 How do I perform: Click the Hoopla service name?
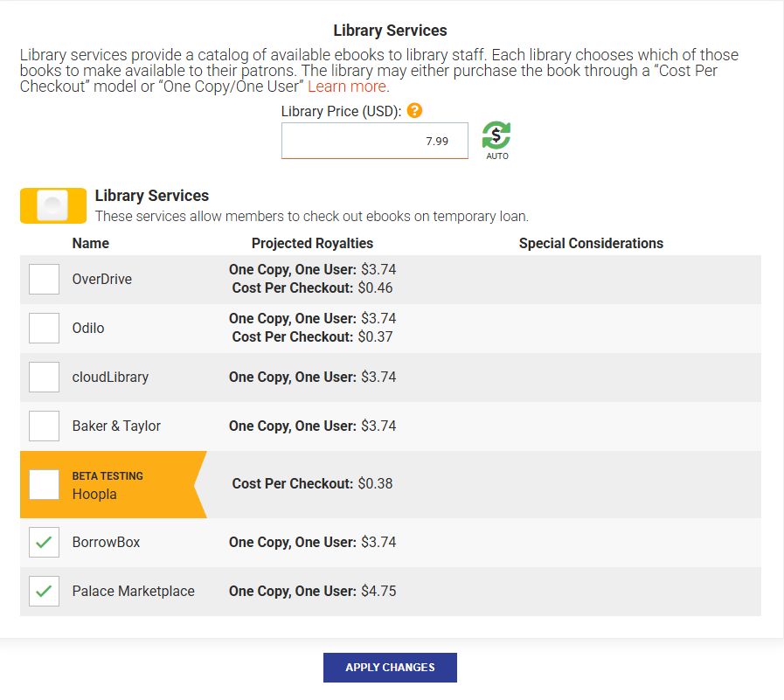[94, 494]
